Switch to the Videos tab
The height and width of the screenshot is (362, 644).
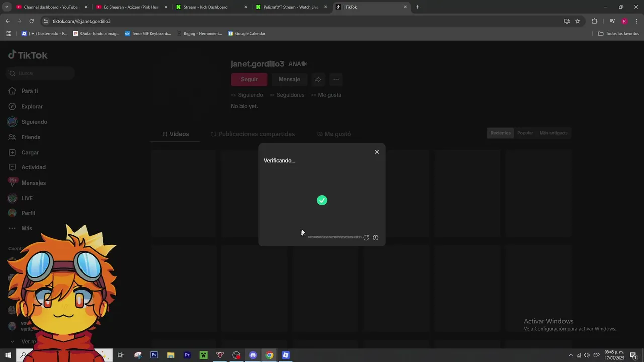pos(175,134)
